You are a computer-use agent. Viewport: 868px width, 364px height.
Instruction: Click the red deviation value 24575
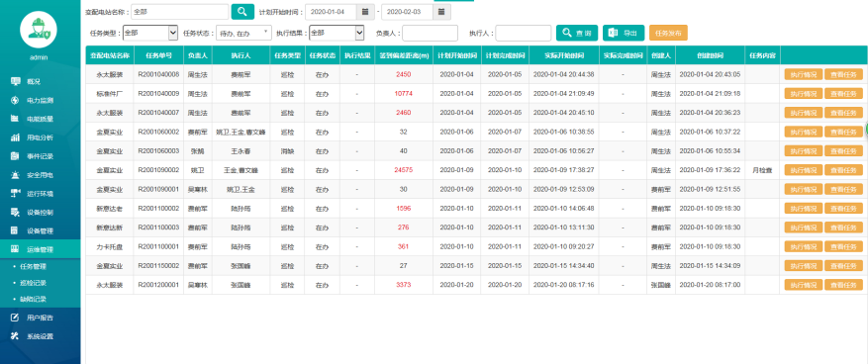coord(404,170)
